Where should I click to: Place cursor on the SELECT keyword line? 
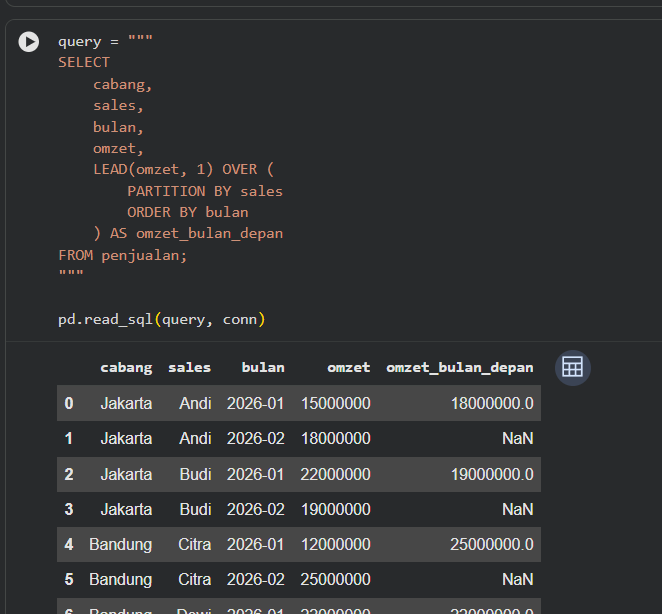[x=84, y=62]
